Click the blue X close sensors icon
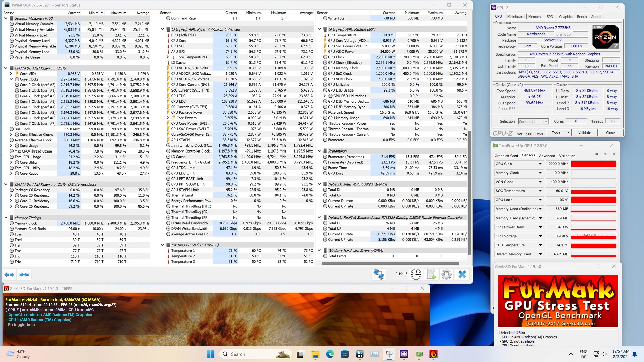Image resolution: width=644 pixels, height=362 pixels. pyautogui.click(x=462, y=274)
